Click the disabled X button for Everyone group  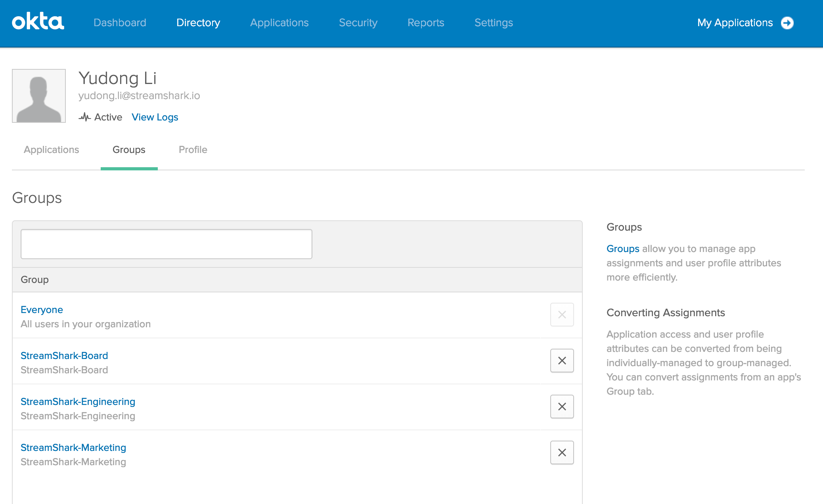(562, 315)
